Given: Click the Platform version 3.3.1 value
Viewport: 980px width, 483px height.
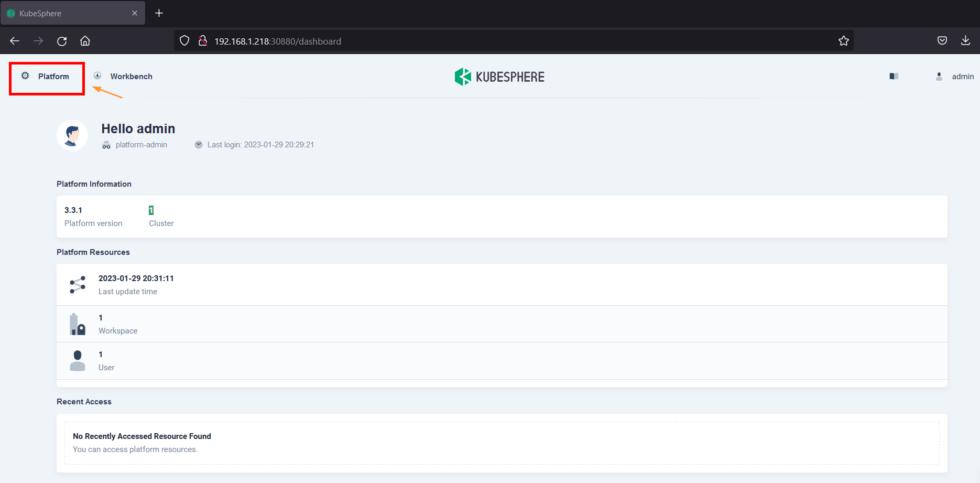Looking at the screenshot, I should [73, 210].
